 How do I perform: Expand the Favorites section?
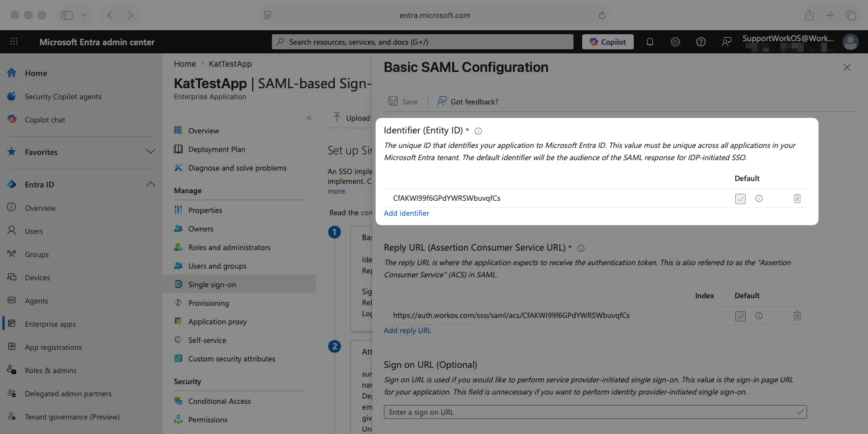(151, 152)
